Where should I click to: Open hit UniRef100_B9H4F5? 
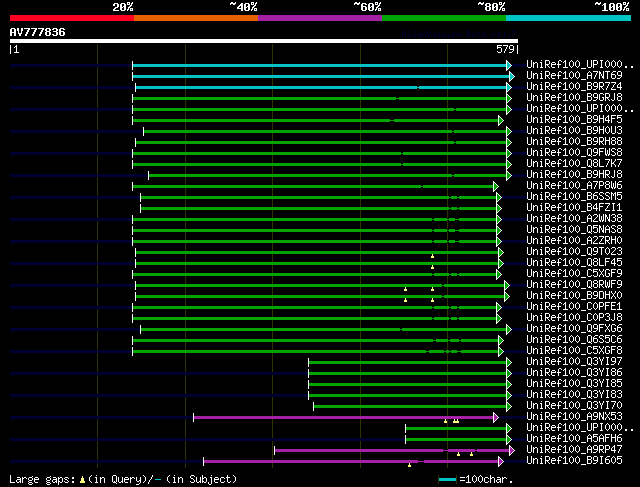pyautogui.click(x=574, y=120)
